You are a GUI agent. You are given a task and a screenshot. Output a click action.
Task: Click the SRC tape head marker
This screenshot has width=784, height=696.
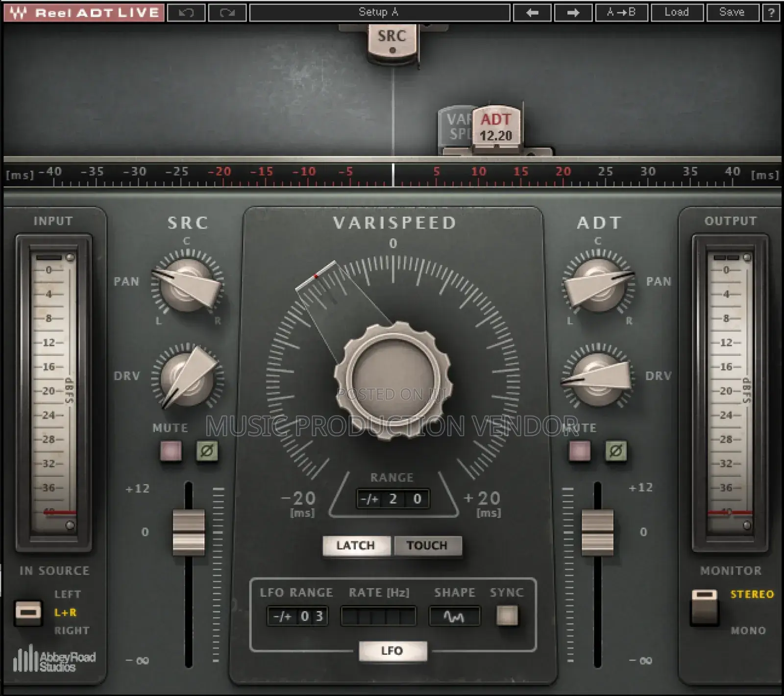pyautogui.click(x=392, y=44)
